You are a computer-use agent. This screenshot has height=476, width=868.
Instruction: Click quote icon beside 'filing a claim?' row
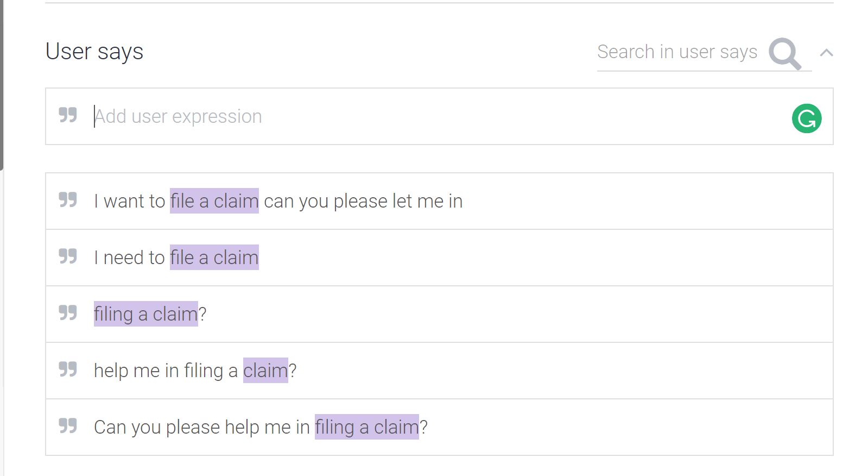(x=68, y=313)
